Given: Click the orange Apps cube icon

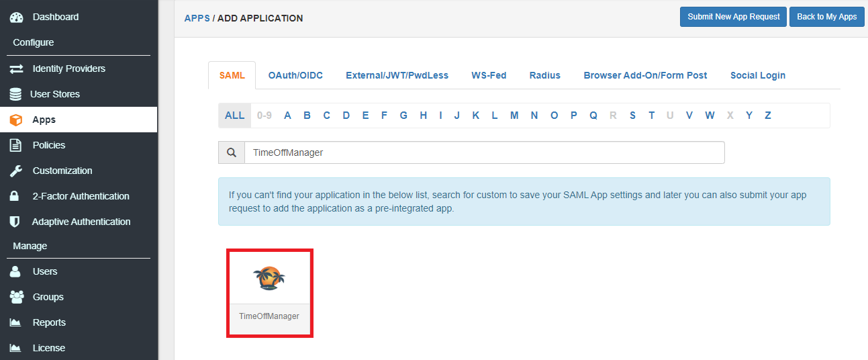Looking at the screenshot, I should (x=16, y=120).
